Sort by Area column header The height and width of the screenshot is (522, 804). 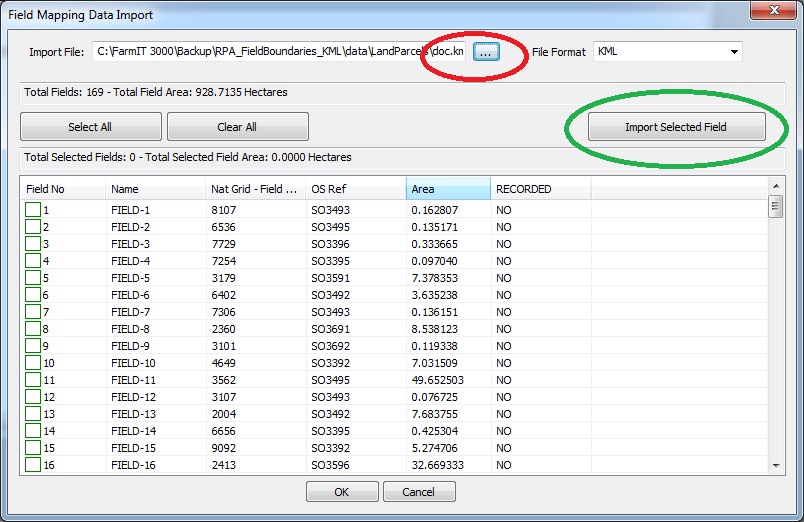[448, 189]
